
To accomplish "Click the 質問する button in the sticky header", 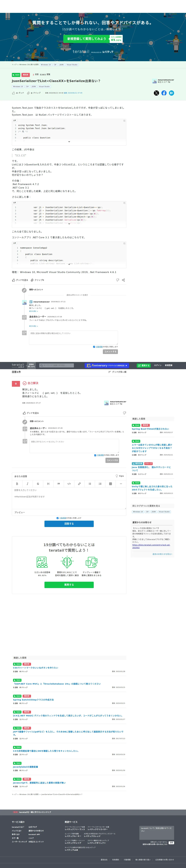I will coord(144,365).
